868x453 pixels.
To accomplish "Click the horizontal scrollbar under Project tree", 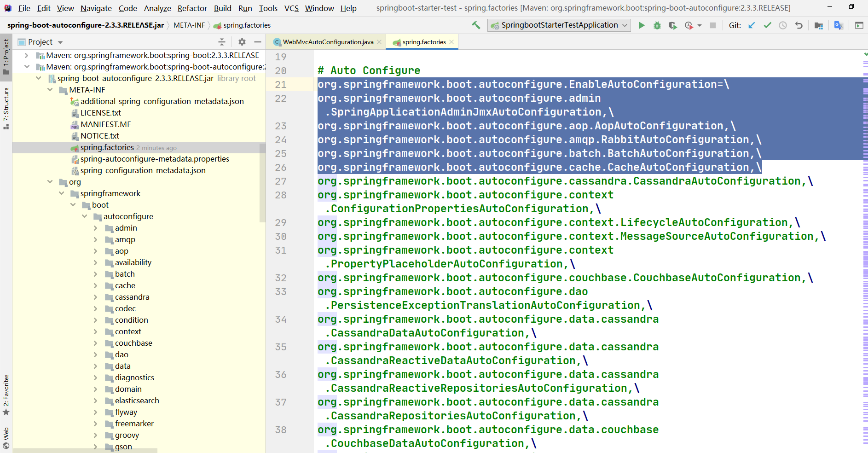I will click(86, 450).
